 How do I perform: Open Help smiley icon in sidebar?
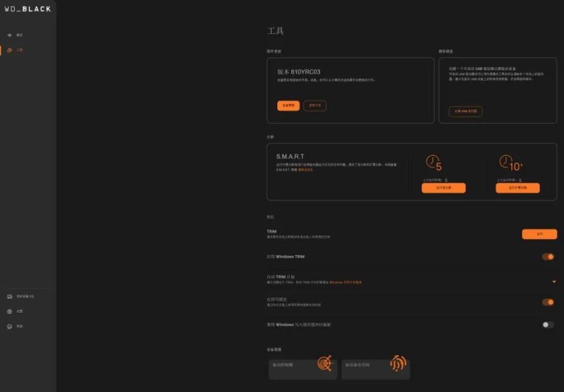(10, 326)
